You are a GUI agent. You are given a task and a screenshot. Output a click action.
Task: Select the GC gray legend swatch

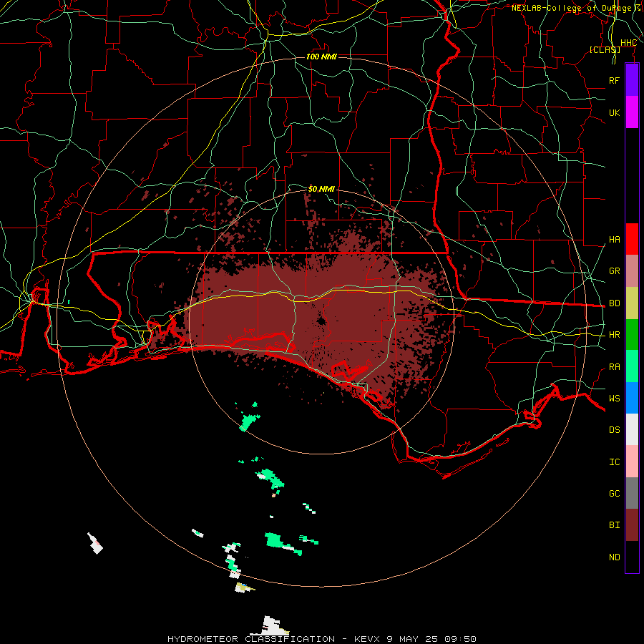click(x=632, y=493)
